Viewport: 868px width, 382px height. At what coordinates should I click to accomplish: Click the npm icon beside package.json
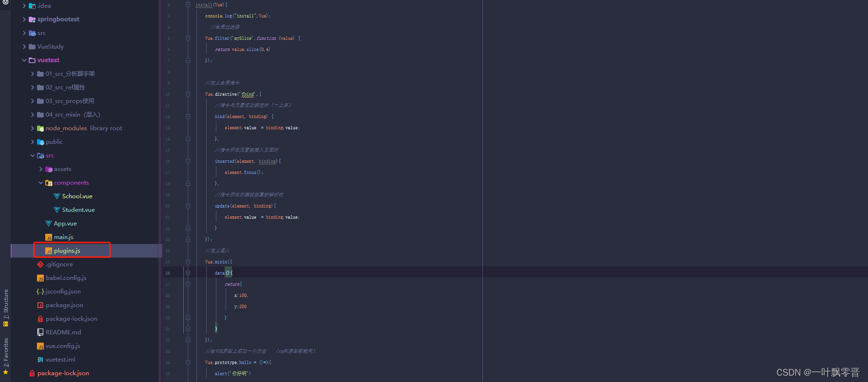40,305
